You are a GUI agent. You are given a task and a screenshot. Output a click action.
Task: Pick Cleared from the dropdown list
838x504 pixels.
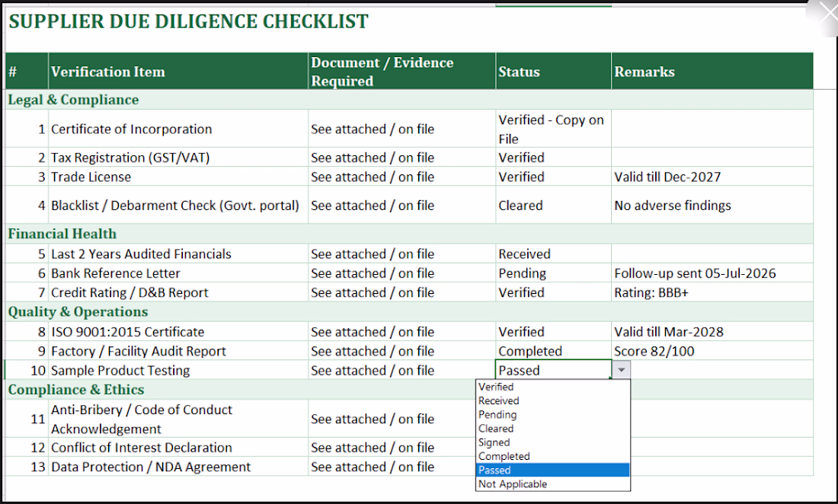click(x=552, y=428)
